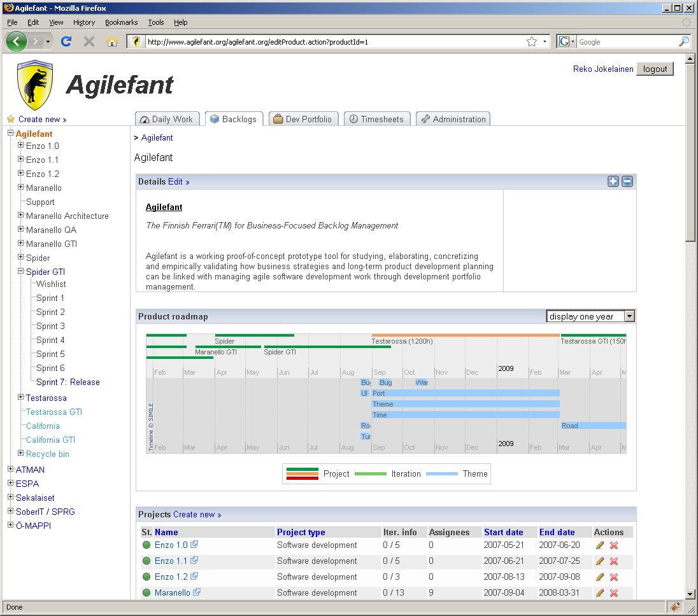Switch to the Backlogs tab
Viewport: 698px width, 616px height.
tap(234, 119)
